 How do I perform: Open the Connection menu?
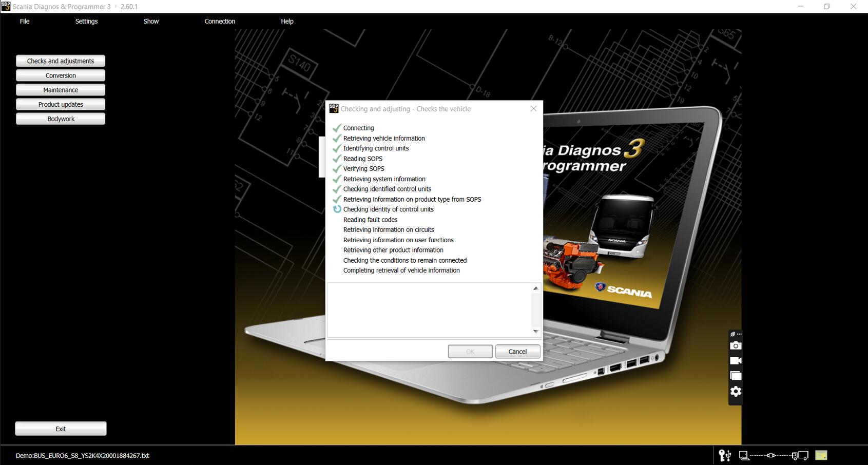coord(220,21)
